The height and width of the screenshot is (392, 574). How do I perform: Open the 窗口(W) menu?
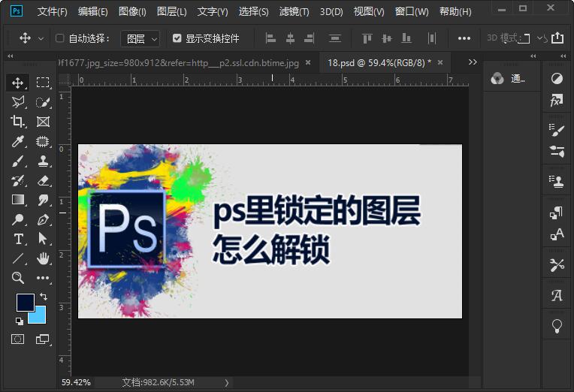pos(412,12)
